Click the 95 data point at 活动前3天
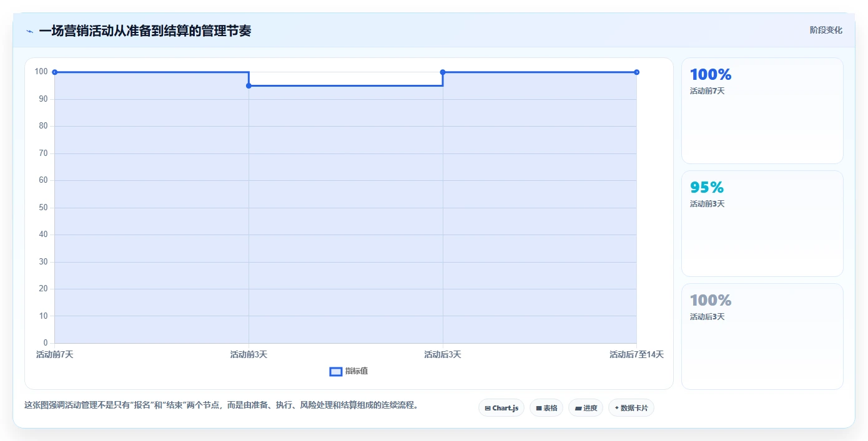 pos(249,85)
